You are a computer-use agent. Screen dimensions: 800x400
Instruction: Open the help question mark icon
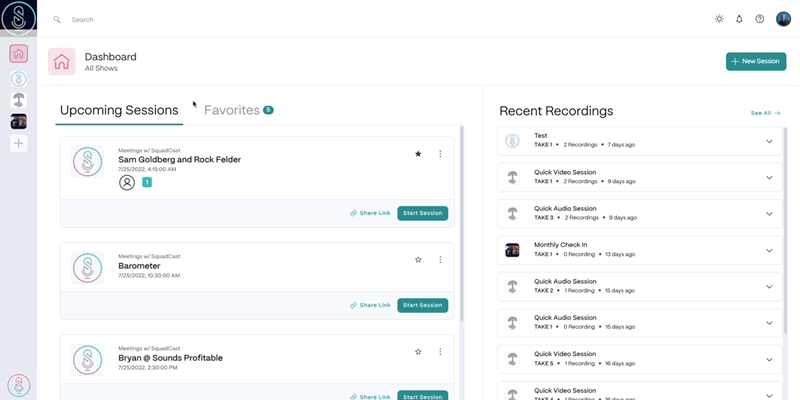click(760, 19)
